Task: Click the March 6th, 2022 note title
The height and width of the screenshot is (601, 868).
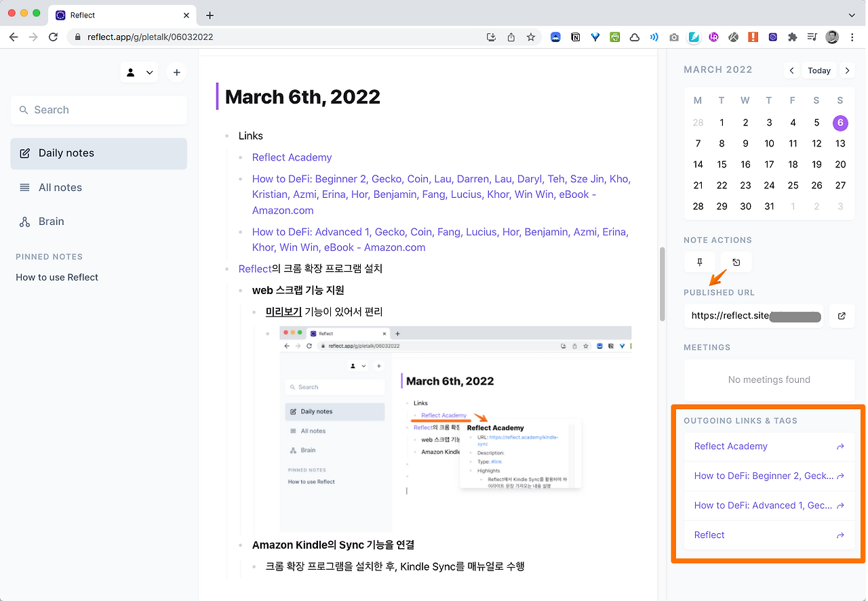Action: click(x=302, y=97)
